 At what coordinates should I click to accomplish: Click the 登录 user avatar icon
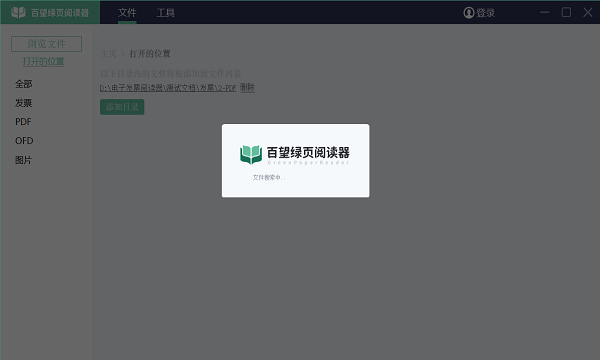(x=468, y=13)
